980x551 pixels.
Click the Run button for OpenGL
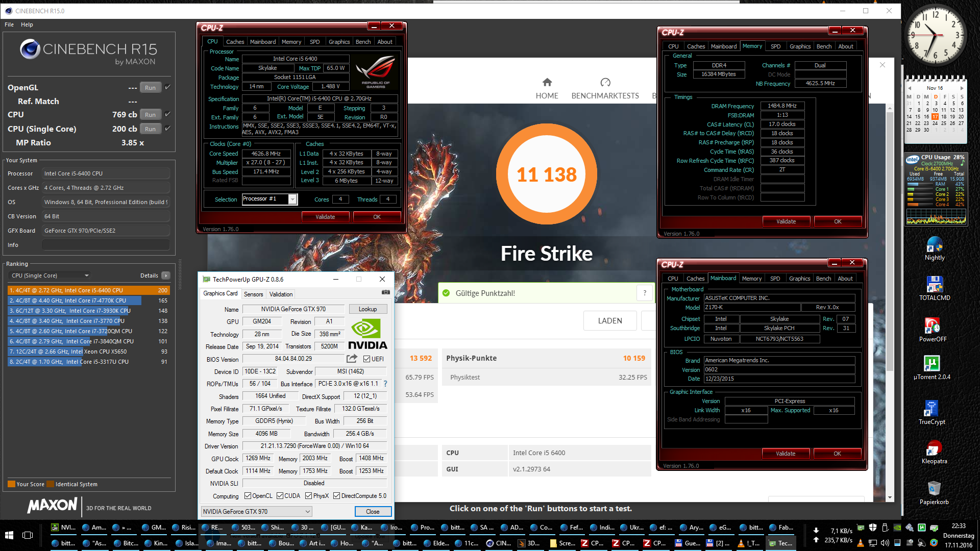click(x=150, y=87)
